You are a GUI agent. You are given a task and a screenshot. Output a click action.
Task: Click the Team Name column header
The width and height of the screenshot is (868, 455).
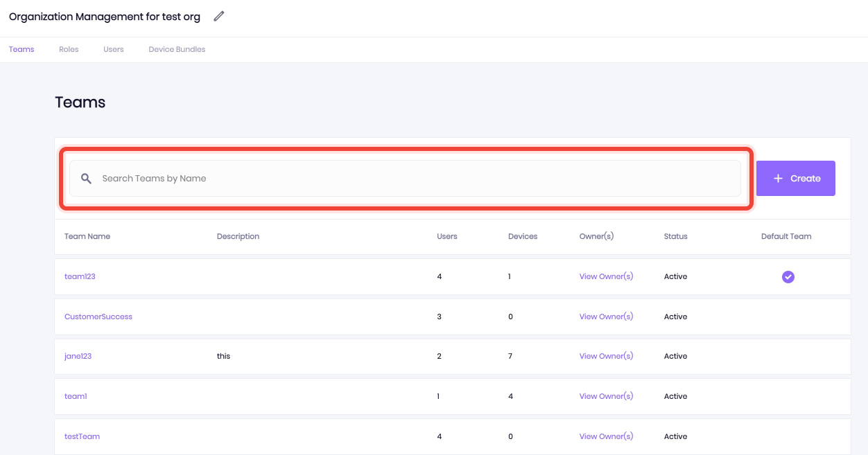87,236
